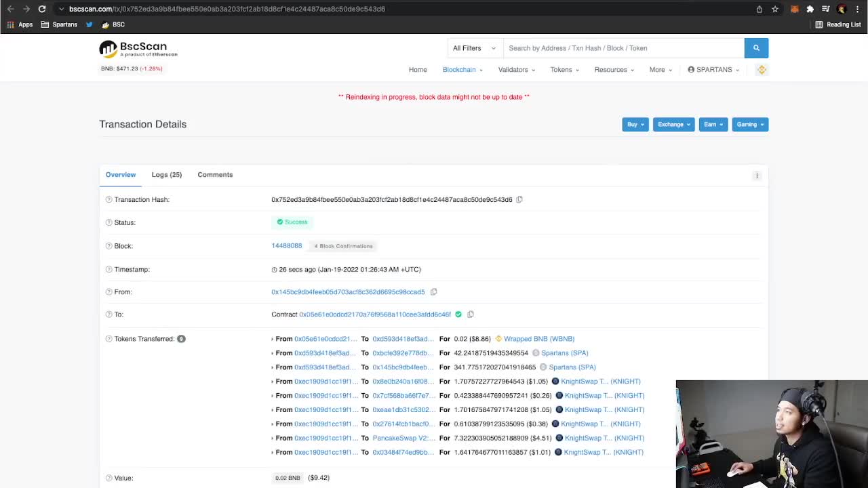
Task: Open block 14488088 link
Action: coord(287,246)
